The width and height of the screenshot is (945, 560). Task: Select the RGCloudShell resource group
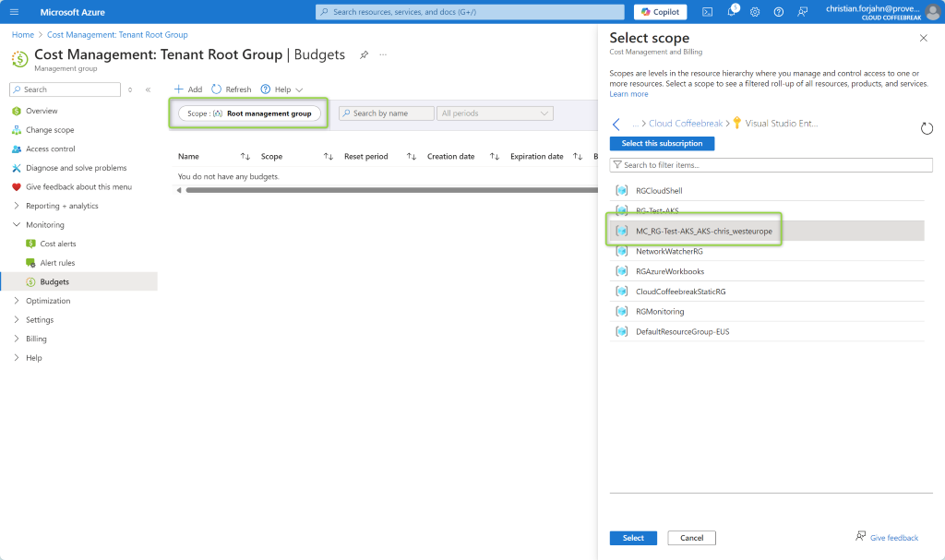click(x=767, y=190)
